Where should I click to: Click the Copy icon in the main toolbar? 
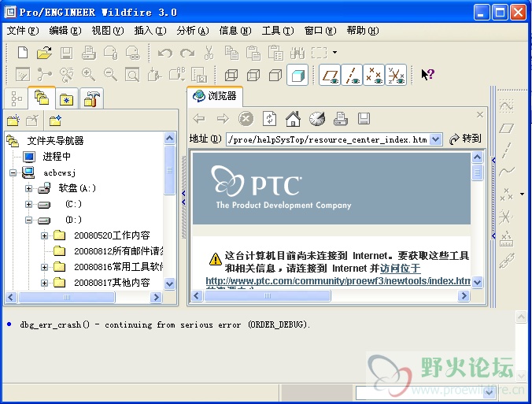click(231, 53)
